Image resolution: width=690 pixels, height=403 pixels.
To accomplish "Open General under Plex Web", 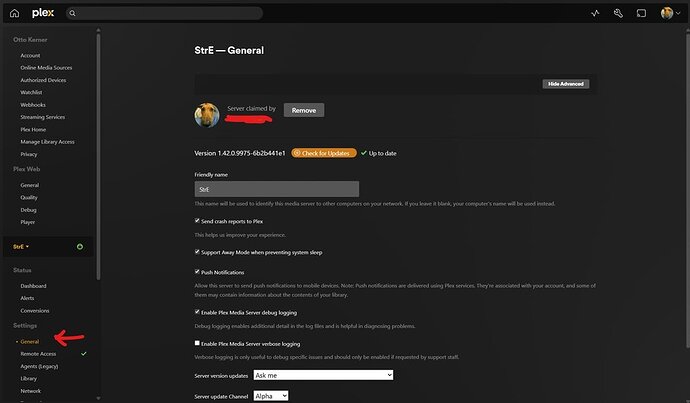I will point(29,185).
